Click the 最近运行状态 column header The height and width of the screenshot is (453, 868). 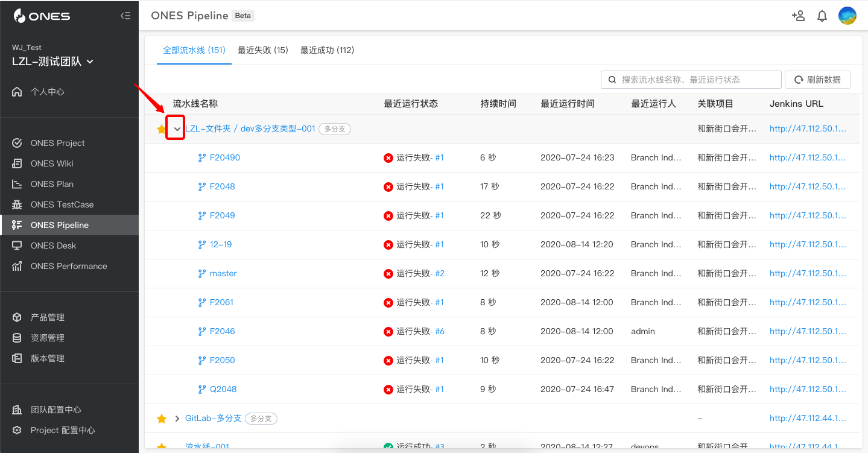pyautogui.click(x=411, y=104)
